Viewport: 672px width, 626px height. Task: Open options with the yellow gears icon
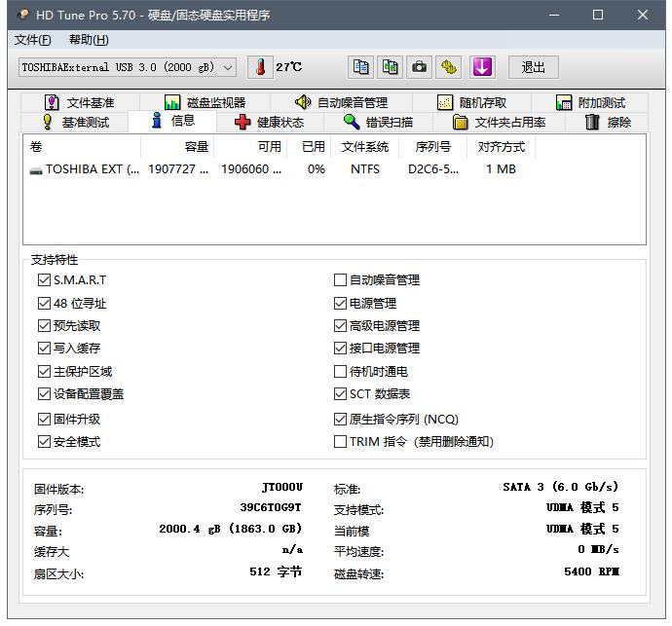448,67
